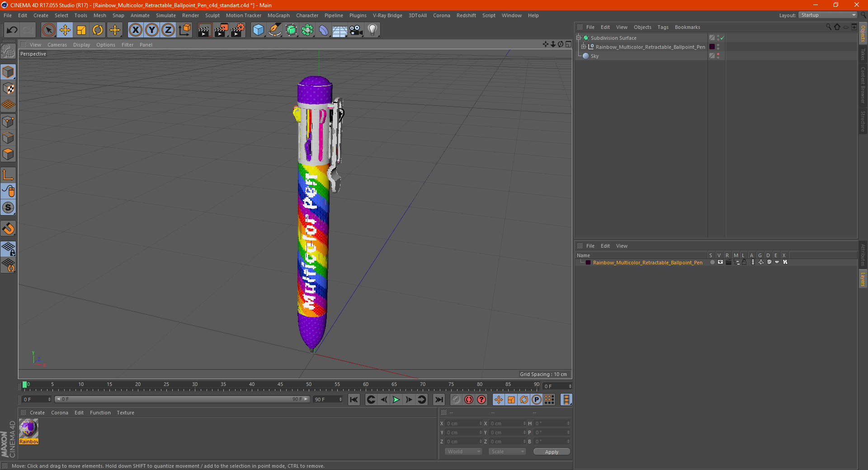Toggle layer render clapper icon
This screenshot has width=868, height=470.
pyautogui.click(x=728, y=262)
